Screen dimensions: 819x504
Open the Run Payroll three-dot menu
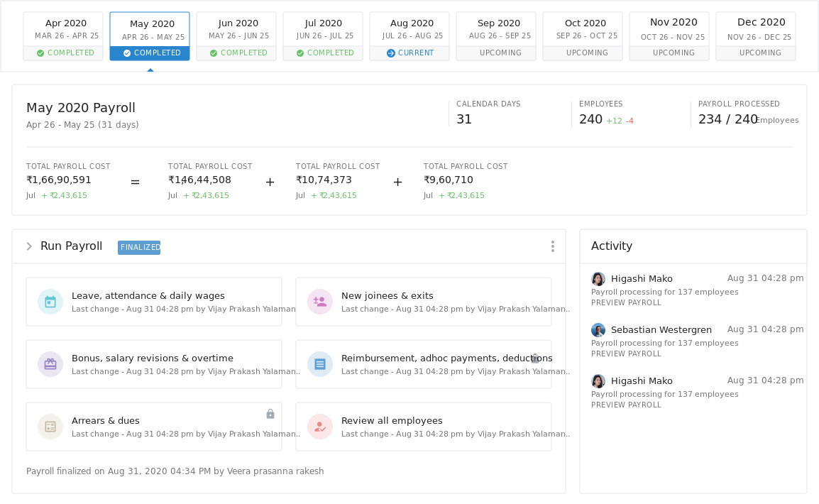pos(552,246)
